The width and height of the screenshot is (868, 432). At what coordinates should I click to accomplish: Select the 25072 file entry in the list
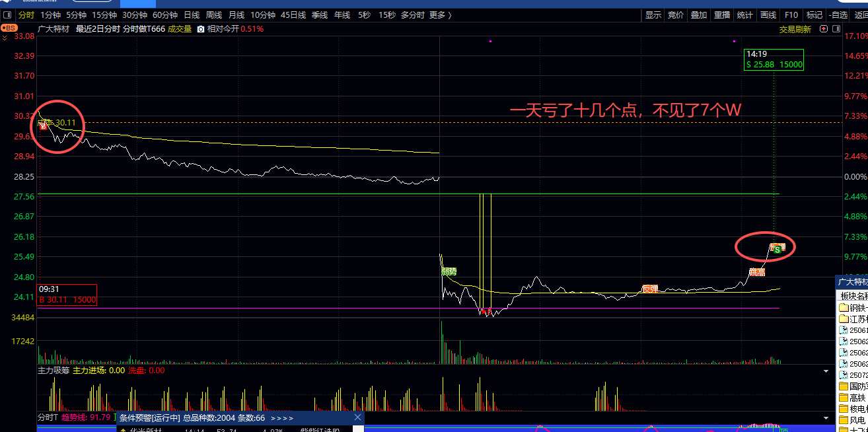(853, 375)
